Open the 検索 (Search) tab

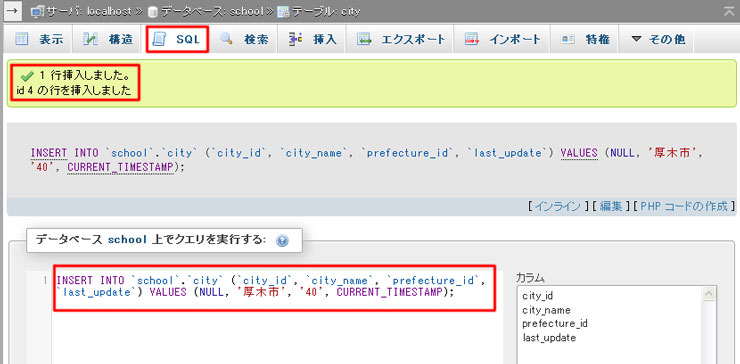point(244,40)
